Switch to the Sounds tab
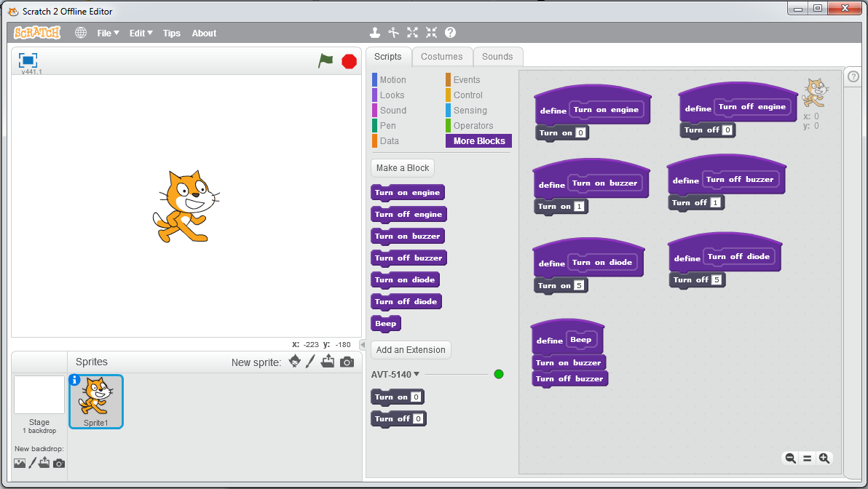The image size is (868, 489). (497, 57)
